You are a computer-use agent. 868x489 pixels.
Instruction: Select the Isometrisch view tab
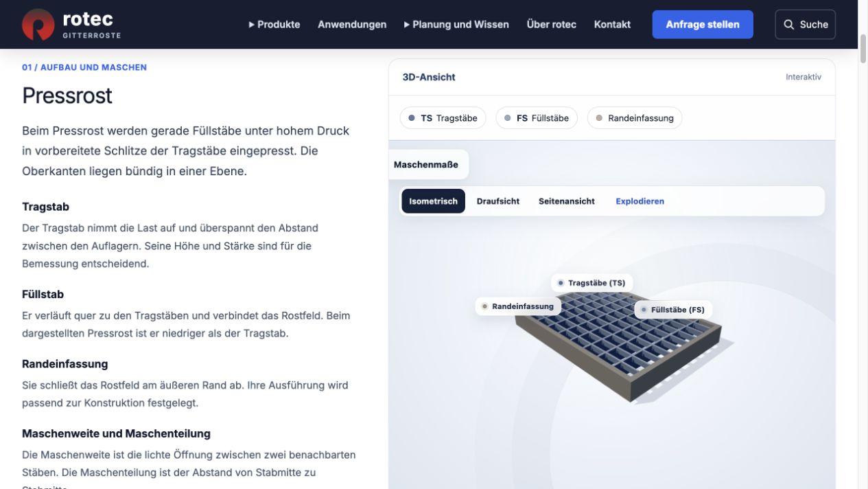point(433,201)
